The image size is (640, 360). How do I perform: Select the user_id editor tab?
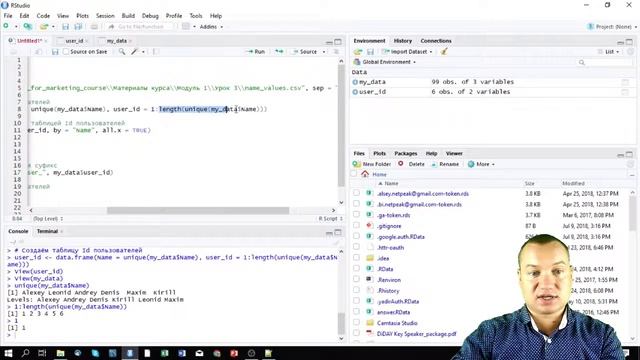point(74,41)
